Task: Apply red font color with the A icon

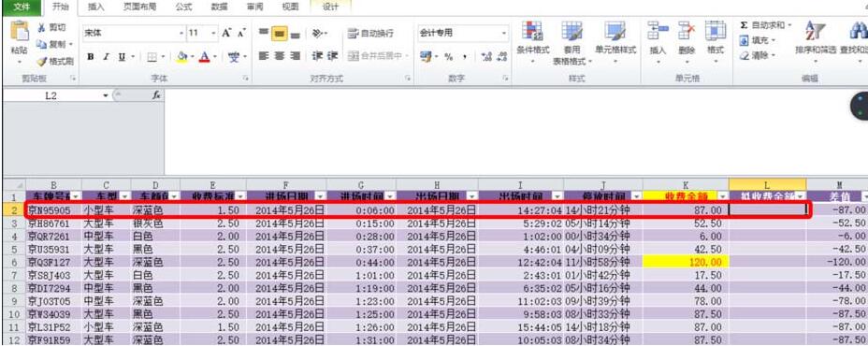Action: tap(204, 56)
